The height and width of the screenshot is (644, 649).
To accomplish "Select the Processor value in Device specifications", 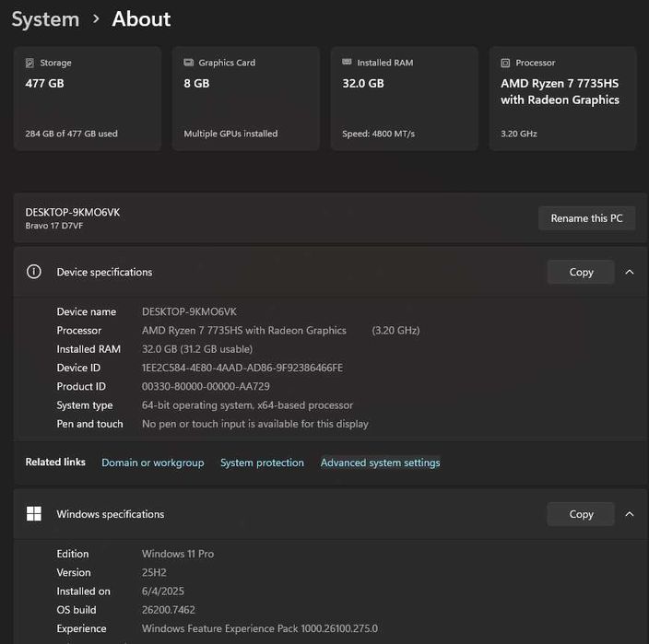I will [x=243, y=330].
